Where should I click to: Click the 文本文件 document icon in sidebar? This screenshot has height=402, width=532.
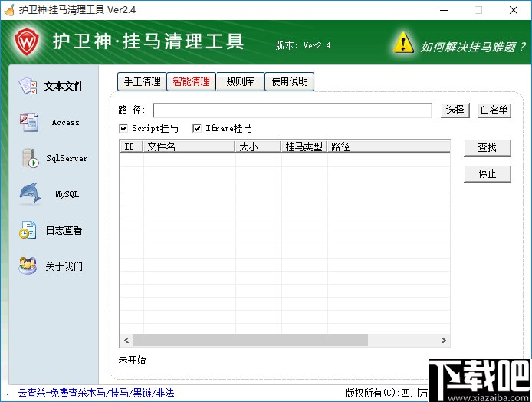tap(28, 86)
